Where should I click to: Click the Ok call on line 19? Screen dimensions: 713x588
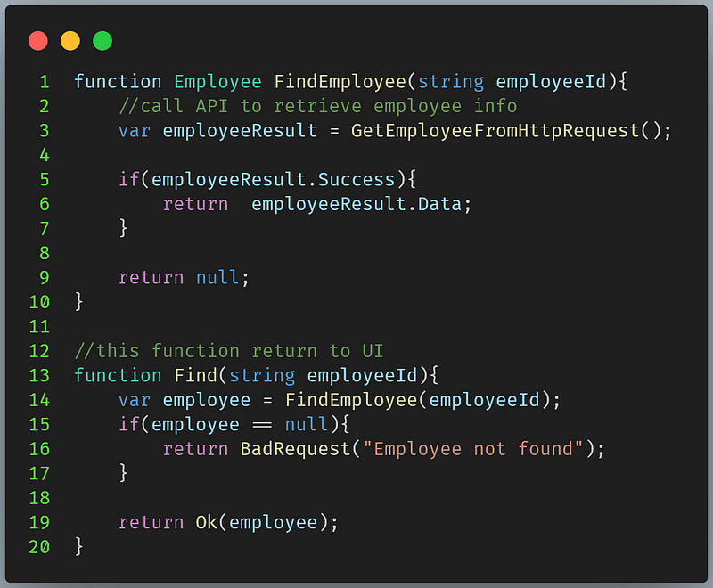[207, 523]
